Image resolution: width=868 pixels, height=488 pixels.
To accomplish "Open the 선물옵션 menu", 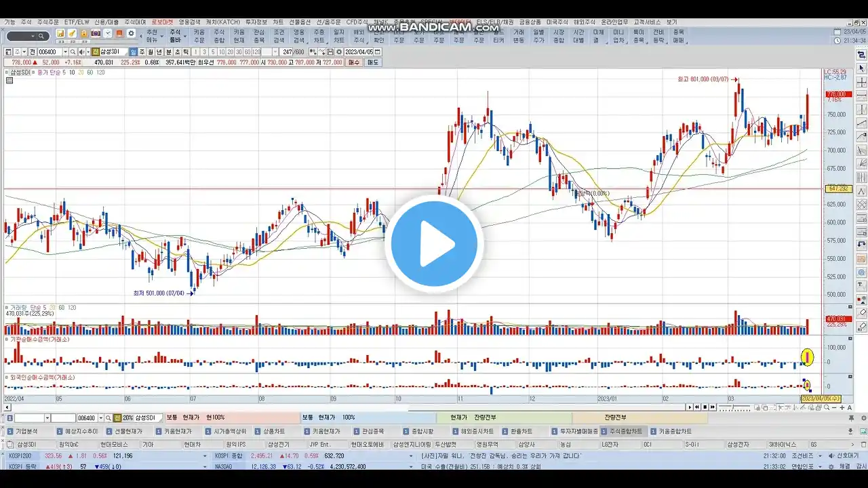I will pos(300,22).
